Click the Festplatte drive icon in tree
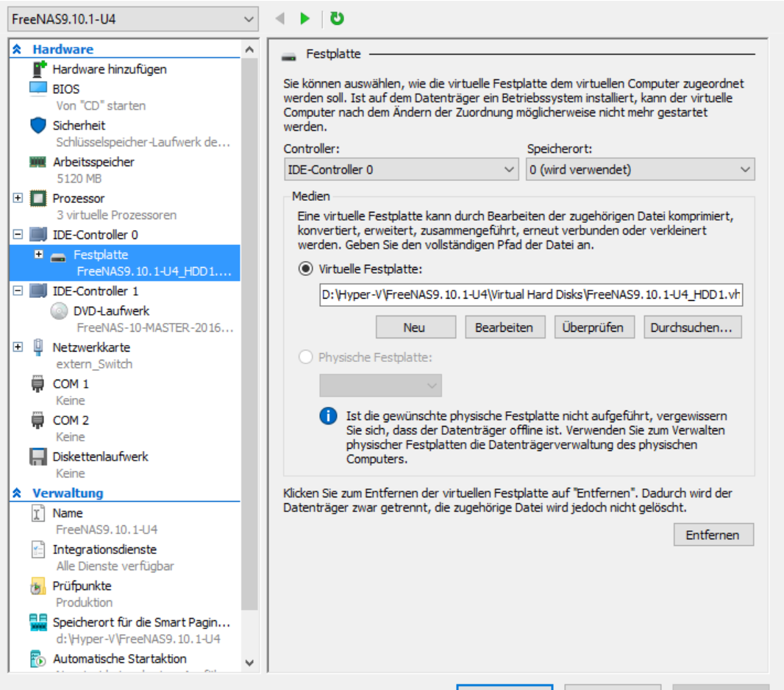Image resolution: width=784 pixels, height=690 pixels. click(x=59, y=257)
